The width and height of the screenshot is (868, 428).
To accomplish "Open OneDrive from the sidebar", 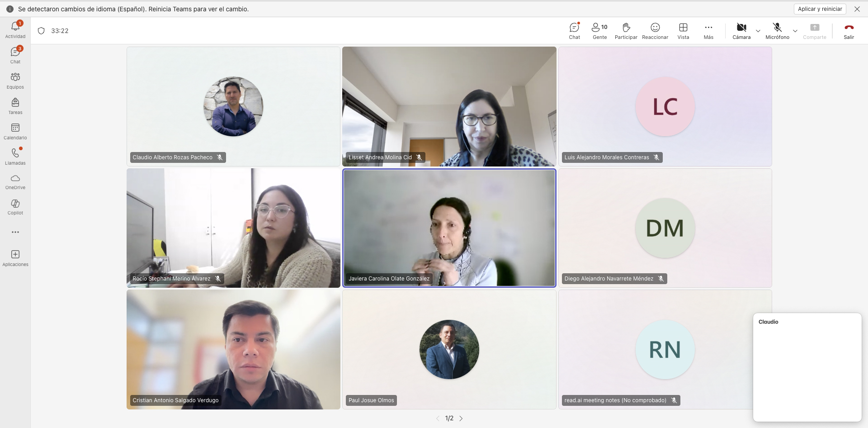I will click(15, 181).
